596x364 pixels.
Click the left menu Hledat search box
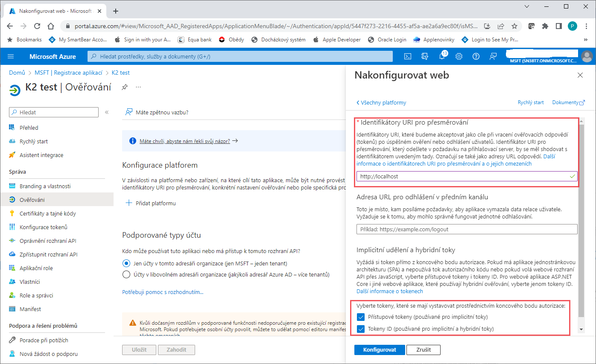[x=54, y=112]
